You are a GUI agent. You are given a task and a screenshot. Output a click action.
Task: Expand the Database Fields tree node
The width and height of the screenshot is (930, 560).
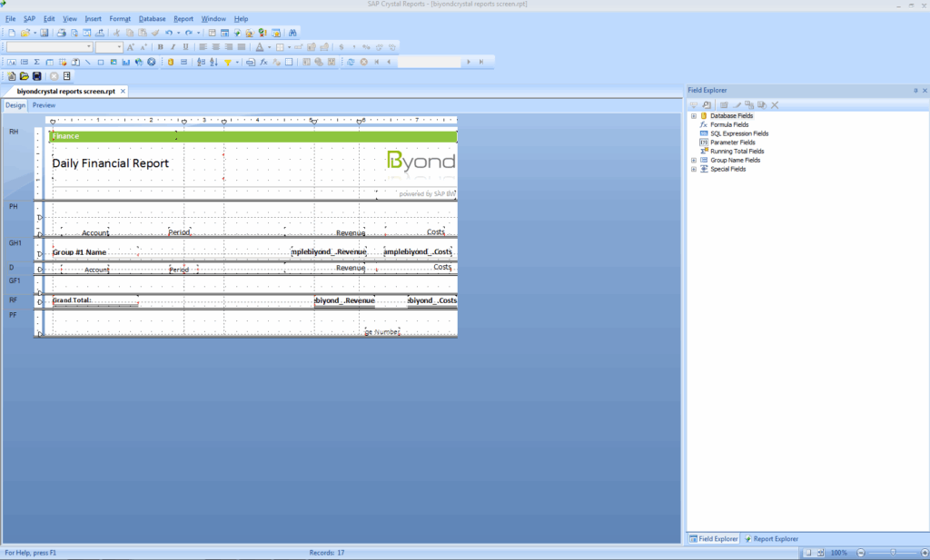tap(694, 116)
